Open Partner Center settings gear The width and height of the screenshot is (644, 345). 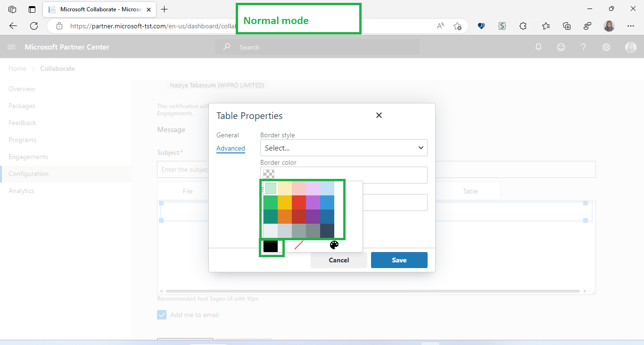(x=606, y=47)
